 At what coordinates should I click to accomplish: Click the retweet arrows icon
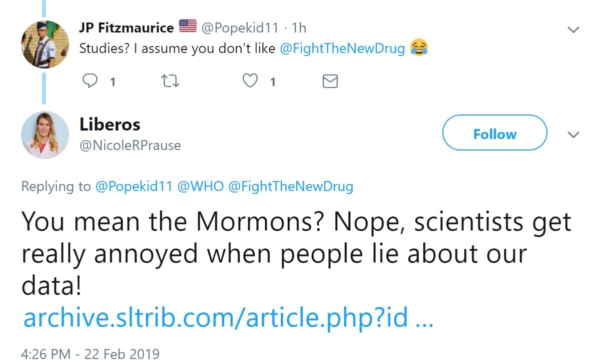tap(171, 81)
